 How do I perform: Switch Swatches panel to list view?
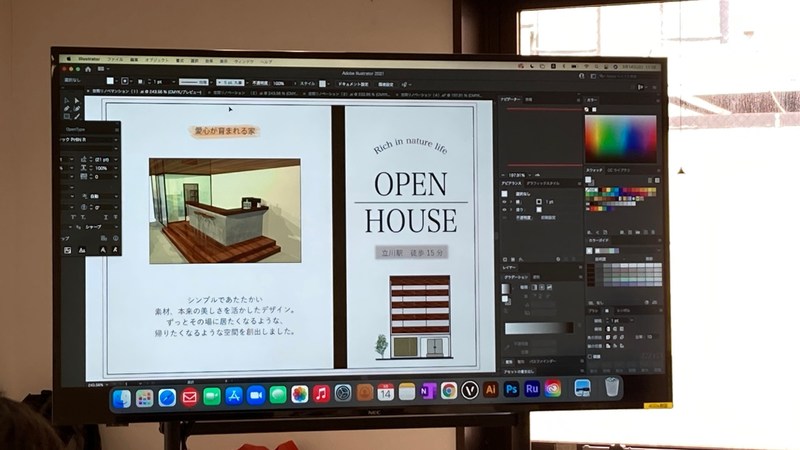650,180
